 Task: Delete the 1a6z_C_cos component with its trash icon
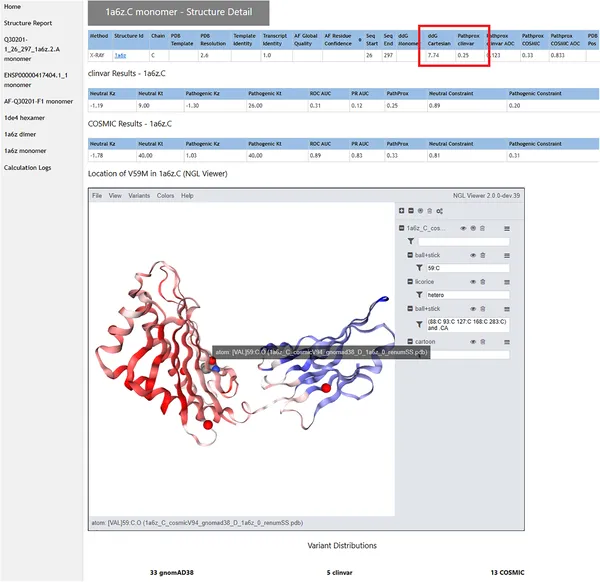(482, 228)
